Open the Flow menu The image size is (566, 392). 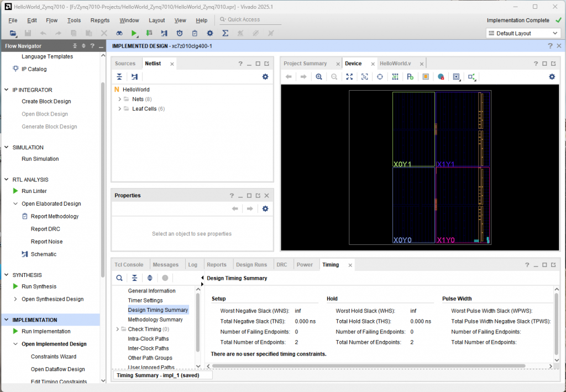point(51,20)
